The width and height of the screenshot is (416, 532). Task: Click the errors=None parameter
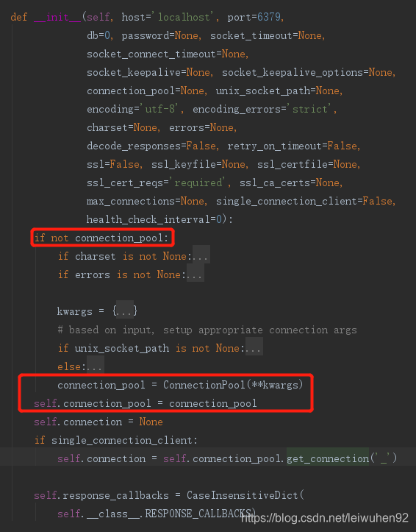pyautogui.click(x=201, y=127)
